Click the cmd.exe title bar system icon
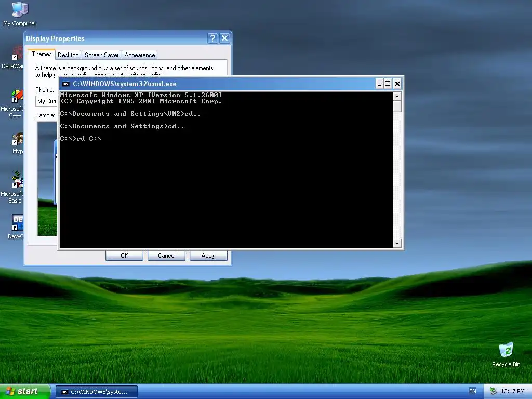532x399 pixels. (65, 84)
